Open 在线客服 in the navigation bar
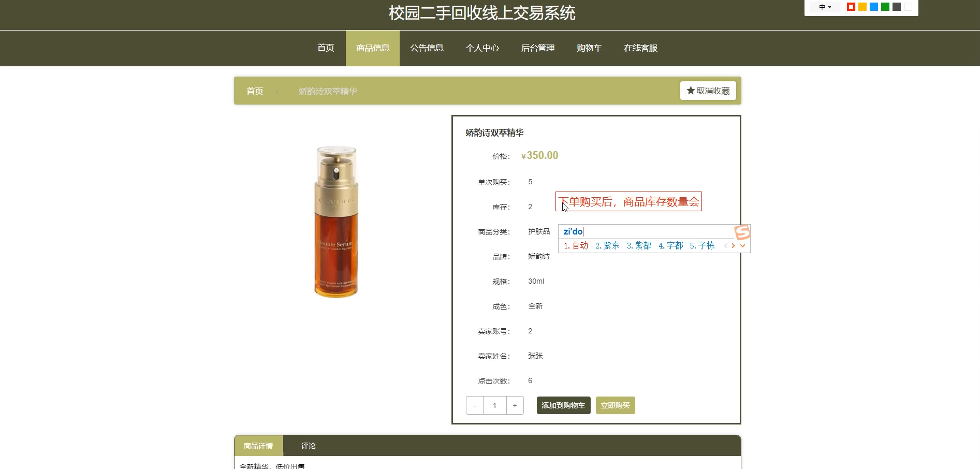The width and height of the screenshot is (980, 469). (x=640, y=48)
